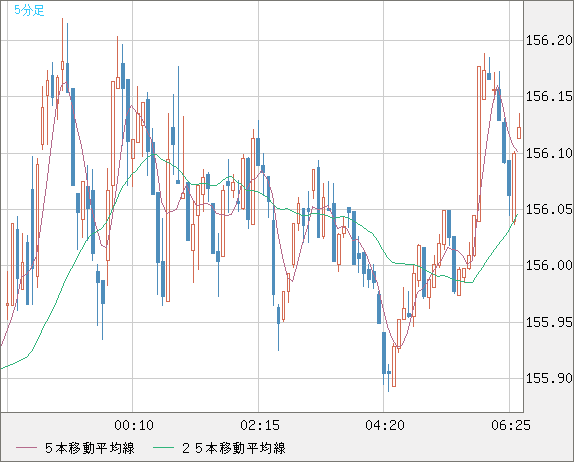
Task: Click the lowest red candlestick near 155.90
Action: point(394,366)
